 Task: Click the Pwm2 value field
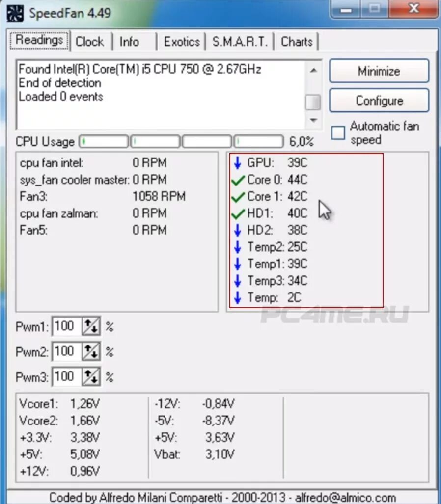click(67, 352)
